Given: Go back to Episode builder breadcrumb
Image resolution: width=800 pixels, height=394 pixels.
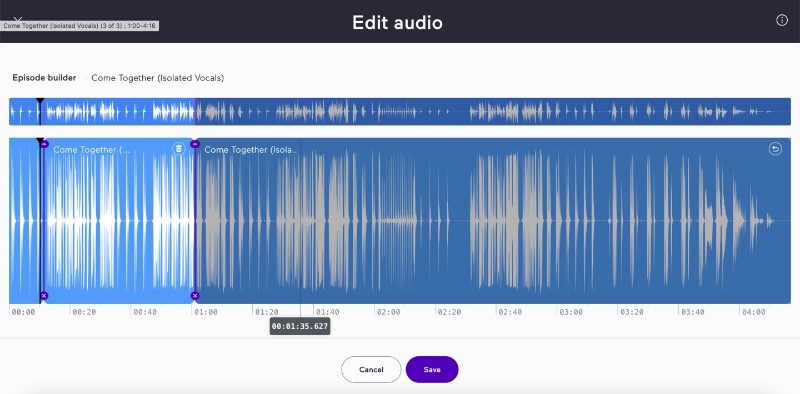Looking at the screenshot, I should 44,78.
